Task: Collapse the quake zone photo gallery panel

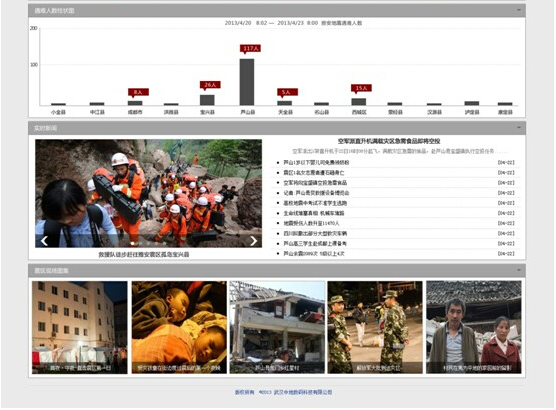Action: click(519, 270)
